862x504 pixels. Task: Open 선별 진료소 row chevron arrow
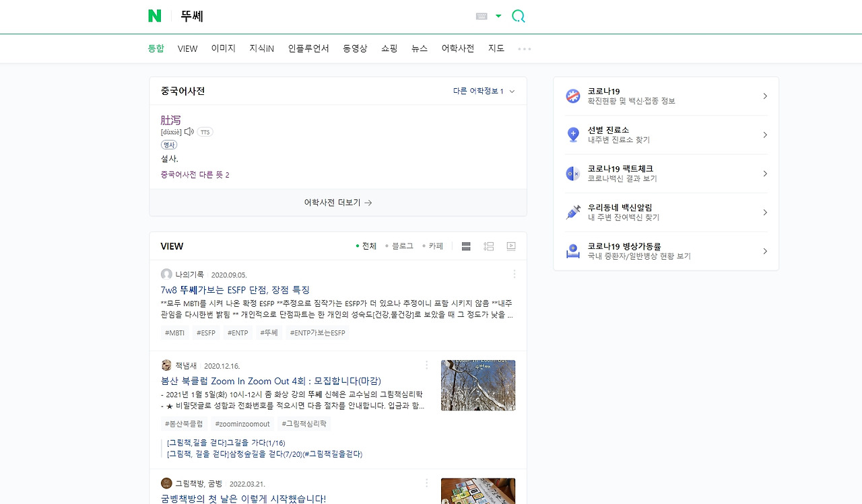point(765,135)
